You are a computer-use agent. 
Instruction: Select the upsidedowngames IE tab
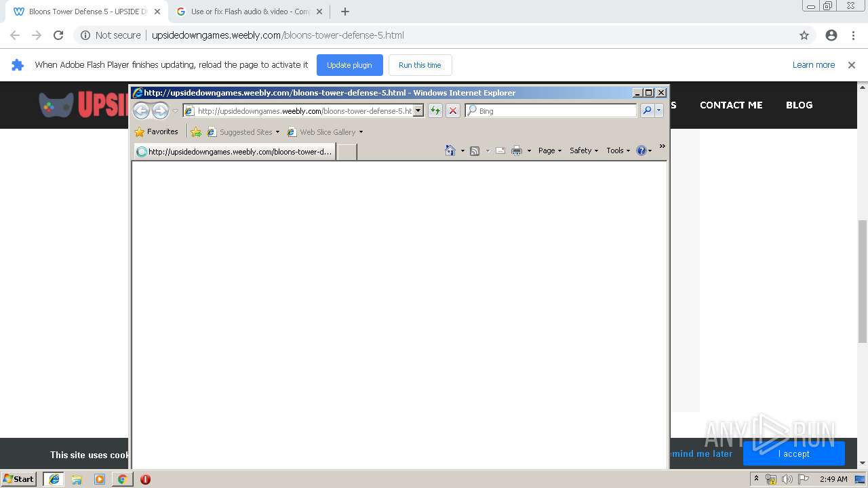click(235, 151)
